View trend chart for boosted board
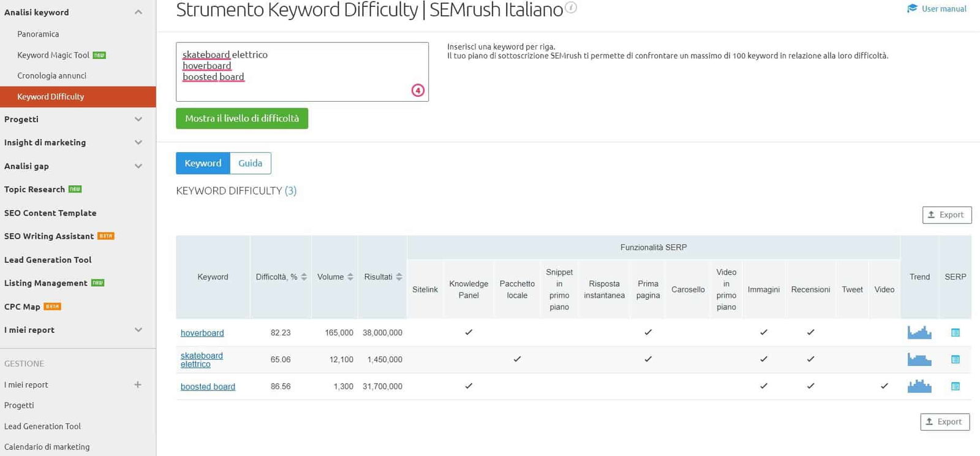 [919, 386]
